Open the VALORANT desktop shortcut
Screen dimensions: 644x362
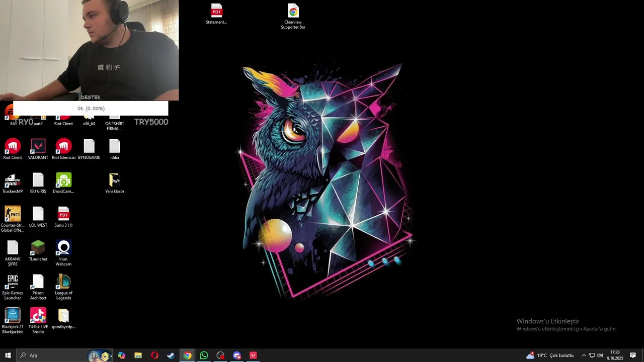(x=38, y=149)
